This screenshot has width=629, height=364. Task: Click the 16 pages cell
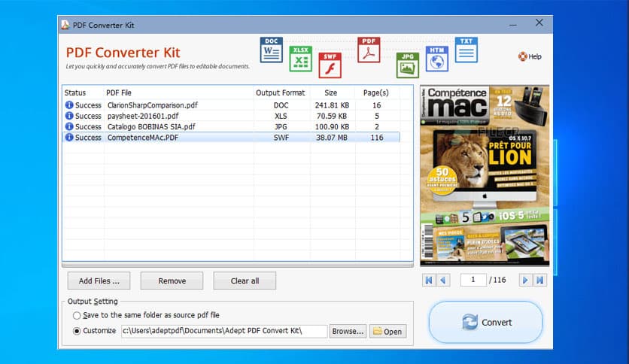point(377,105)
